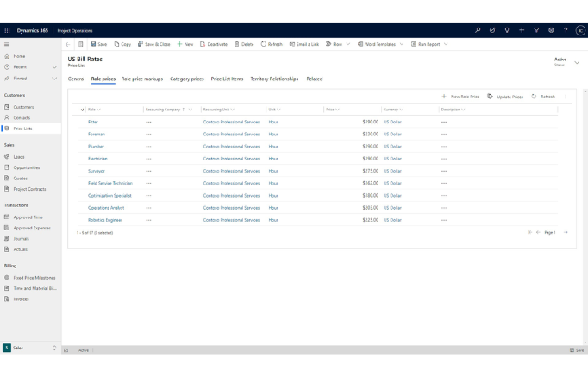
Task: Open the Fitter role link
Action: (93, 122)
